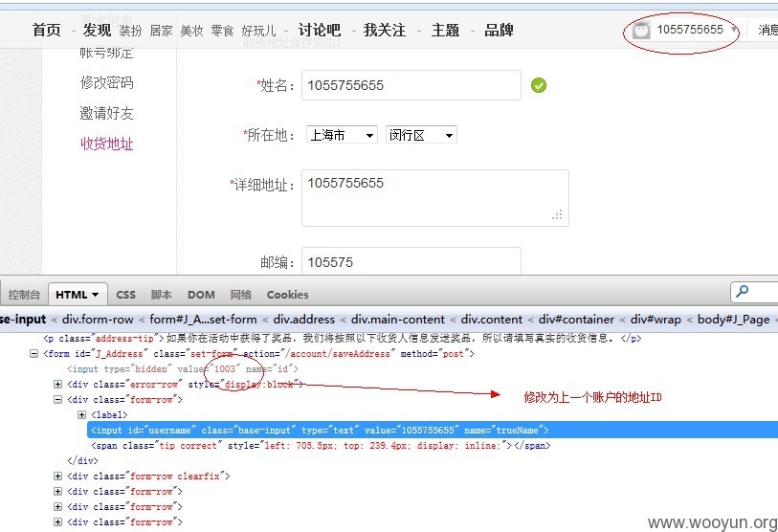Open the 上海市 province dropdown

pos(342,135)
